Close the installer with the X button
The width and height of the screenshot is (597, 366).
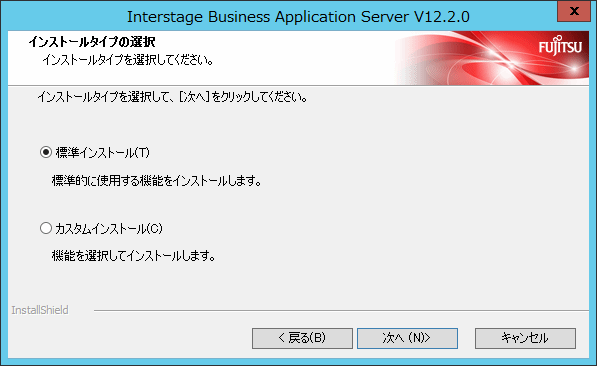pos(574,11)
